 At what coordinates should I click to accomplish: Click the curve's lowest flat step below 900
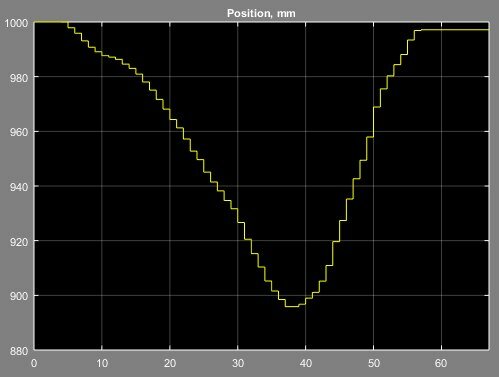pyautogui.click(x=292, y=306)
